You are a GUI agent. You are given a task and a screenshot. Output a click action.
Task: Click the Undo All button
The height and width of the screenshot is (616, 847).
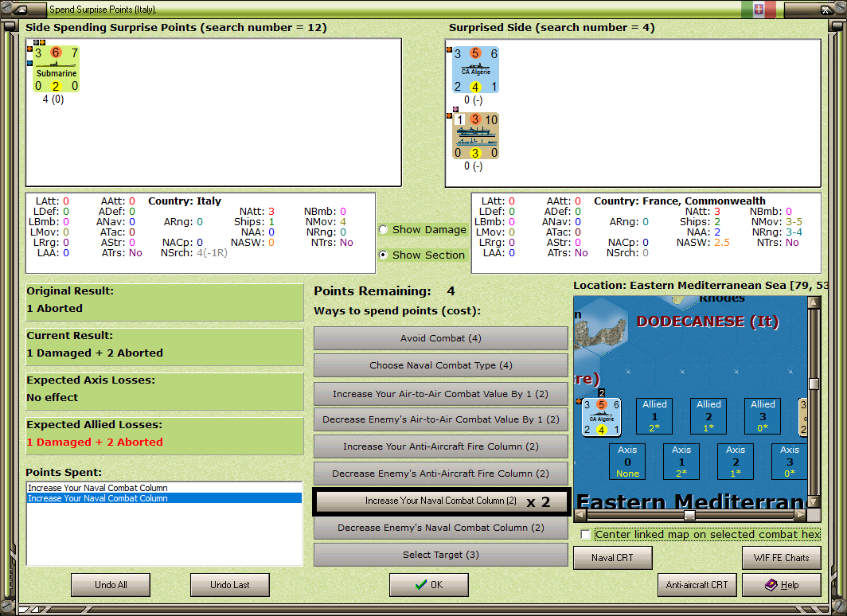coord(111,585)
